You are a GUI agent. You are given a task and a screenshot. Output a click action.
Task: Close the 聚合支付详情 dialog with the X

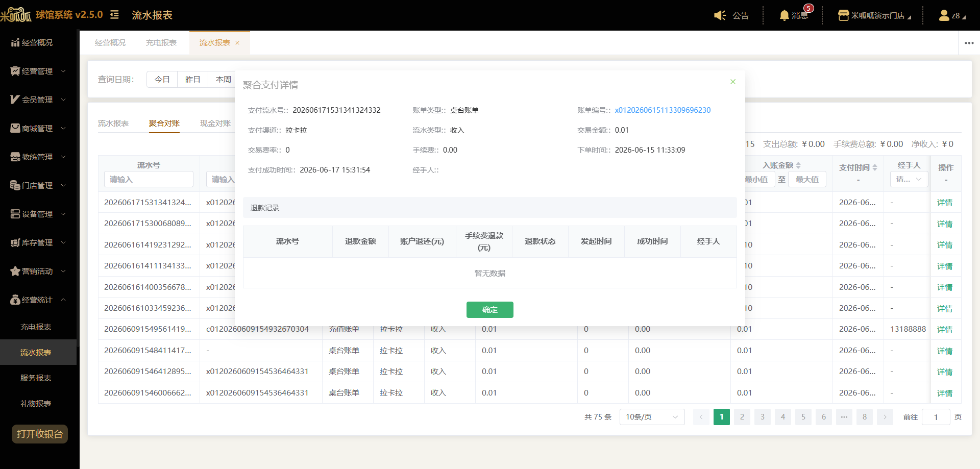coord(733,82)
